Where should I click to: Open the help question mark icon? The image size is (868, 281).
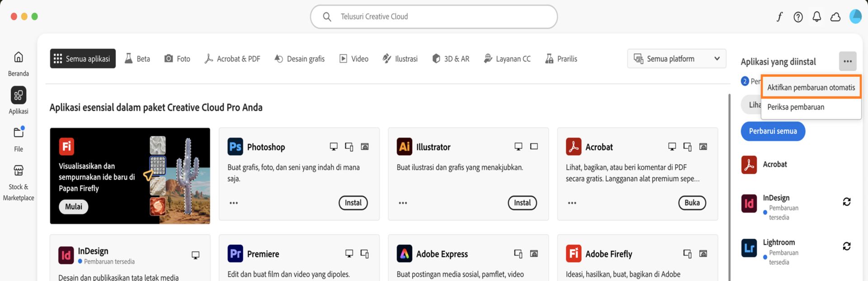pyautogui.click(x=798, y=17)
